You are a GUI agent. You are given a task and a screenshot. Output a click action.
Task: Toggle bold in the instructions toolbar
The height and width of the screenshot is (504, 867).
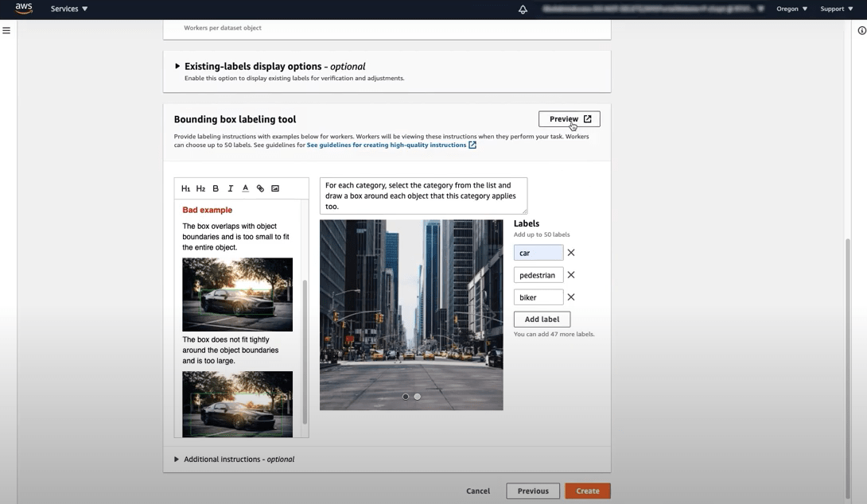pos(216,188)
